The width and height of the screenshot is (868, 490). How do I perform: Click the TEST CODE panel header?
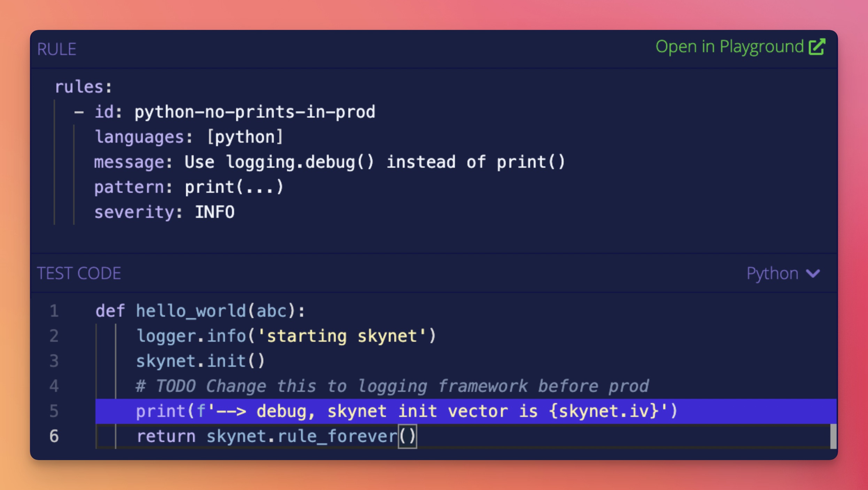pos(79,273)
